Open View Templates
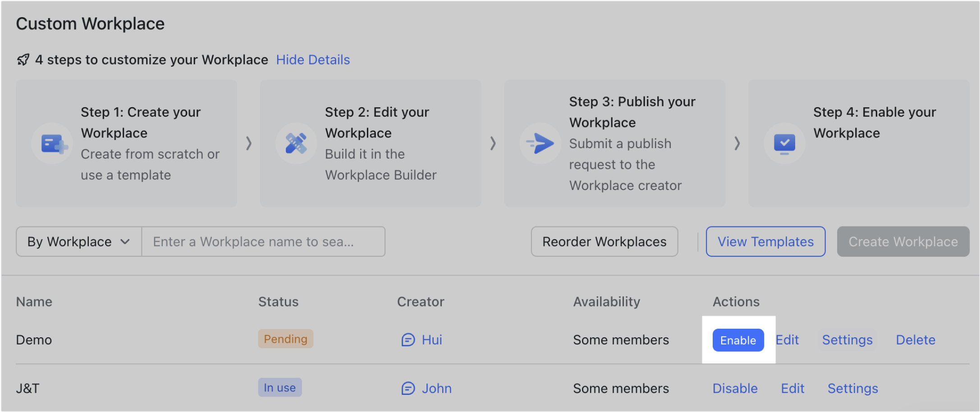 click(x=765, y=241)
